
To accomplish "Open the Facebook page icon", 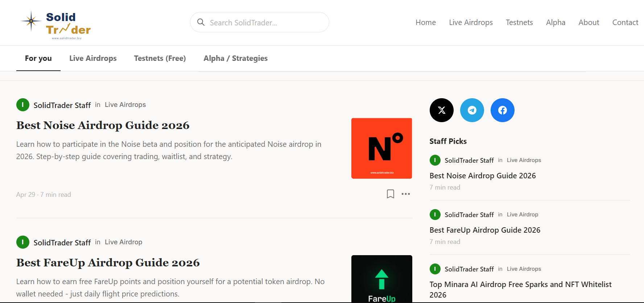I will tap(503, 110).
